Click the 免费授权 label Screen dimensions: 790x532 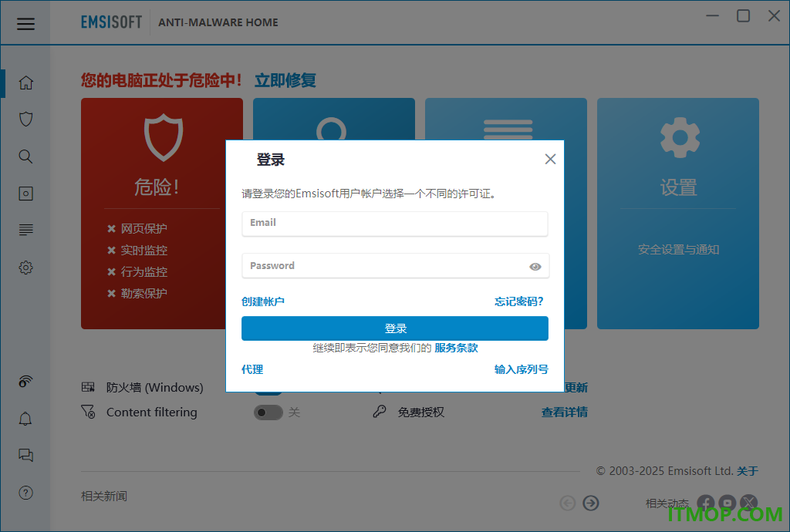click(x=420, y=412)
